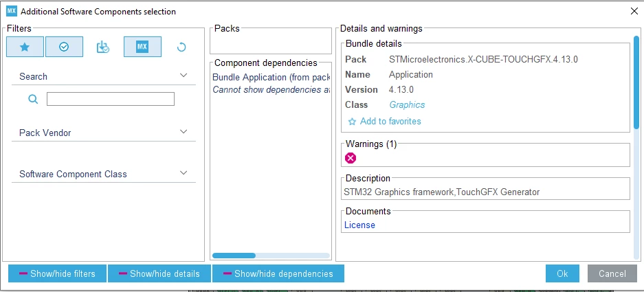The image size is (644, 292).
Task: Click Show/hide details button
Action: tap(159, 273)
